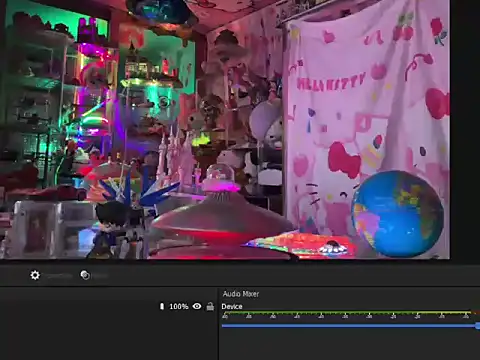
Task: Toggle source visibility with eye icon
Action: (197, 306)
